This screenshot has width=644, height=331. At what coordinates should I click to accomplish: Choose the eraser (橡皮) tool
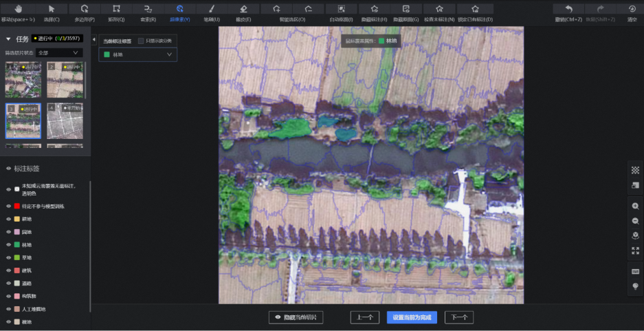point(243,10)
